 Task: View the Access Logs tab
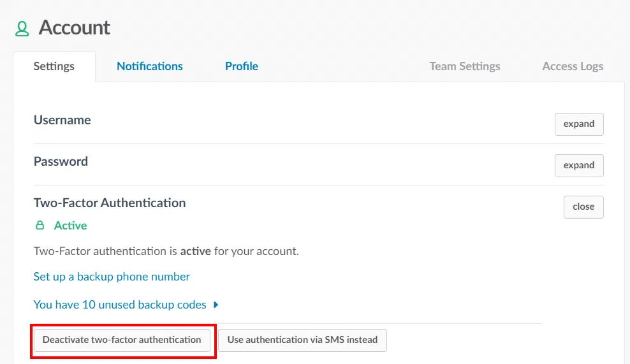tap(572, 66)
